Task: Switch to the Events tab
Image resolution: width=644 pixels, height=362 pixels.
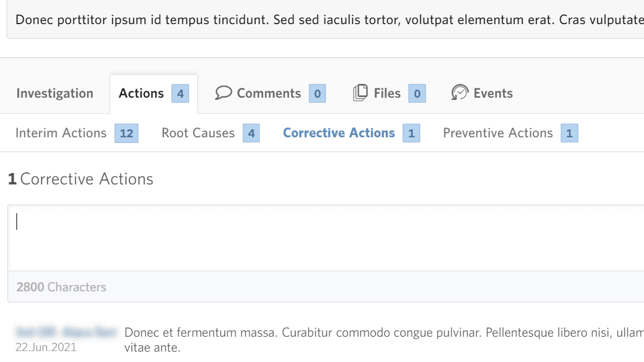Action: 493,93
